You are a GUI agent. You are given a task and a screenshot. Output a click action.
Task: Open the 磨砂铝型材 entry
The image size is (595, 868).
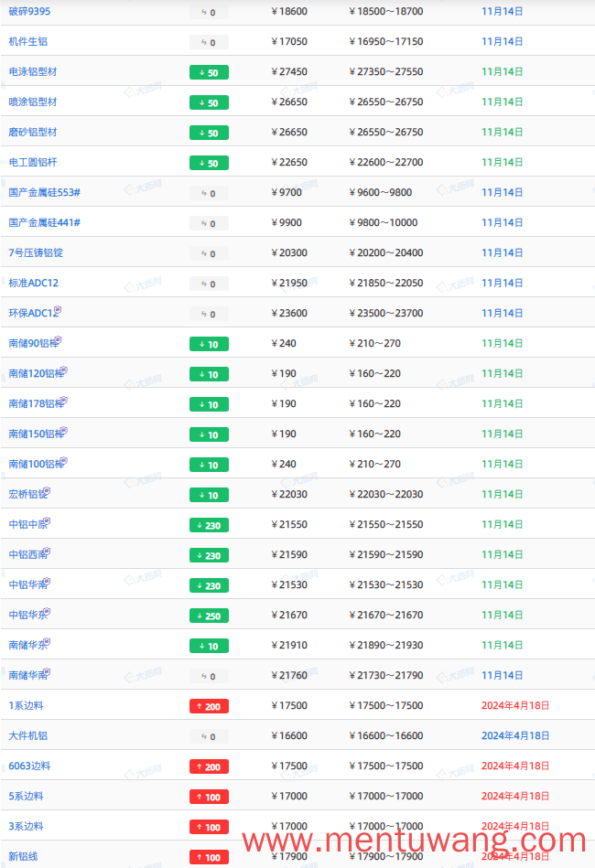[33, 132]
